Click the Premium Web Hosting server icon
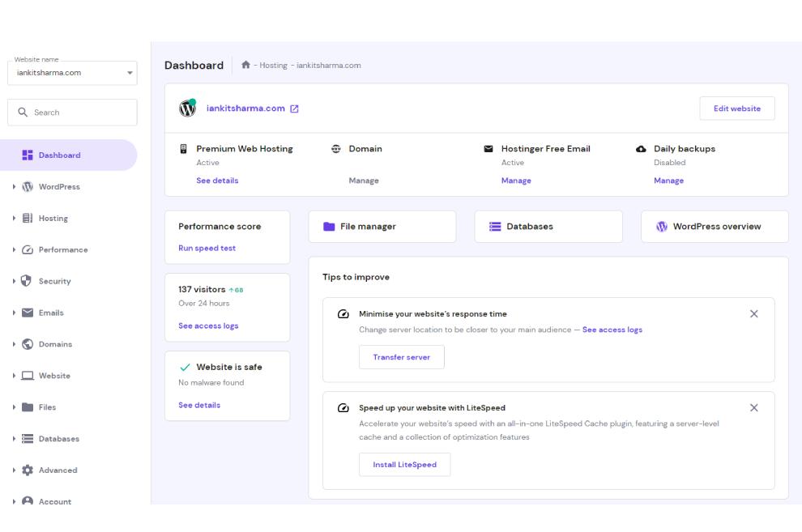802x532 pixels. click(184, 149)
